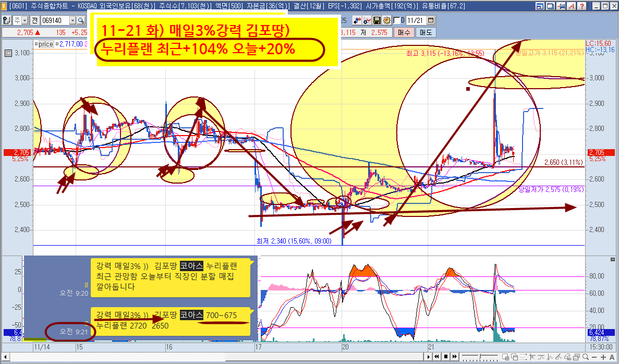Click the 전 button next to stock code
The width and height of the screenshot is (619, 364).
click(34, 20)
